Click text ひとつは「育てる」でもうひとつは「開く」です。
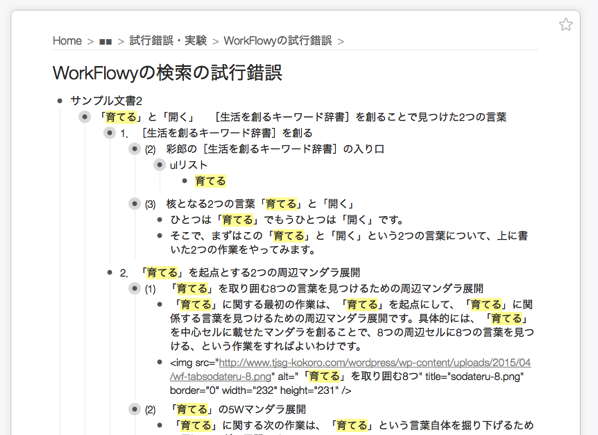This screenshot has height=435, width=598. coord(287,220)
